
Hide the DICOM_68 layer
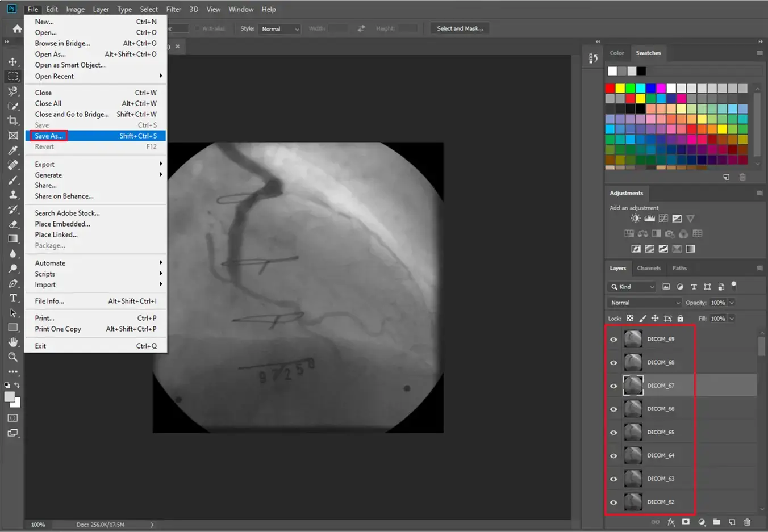pyautogui.click(x=613, y=363)
